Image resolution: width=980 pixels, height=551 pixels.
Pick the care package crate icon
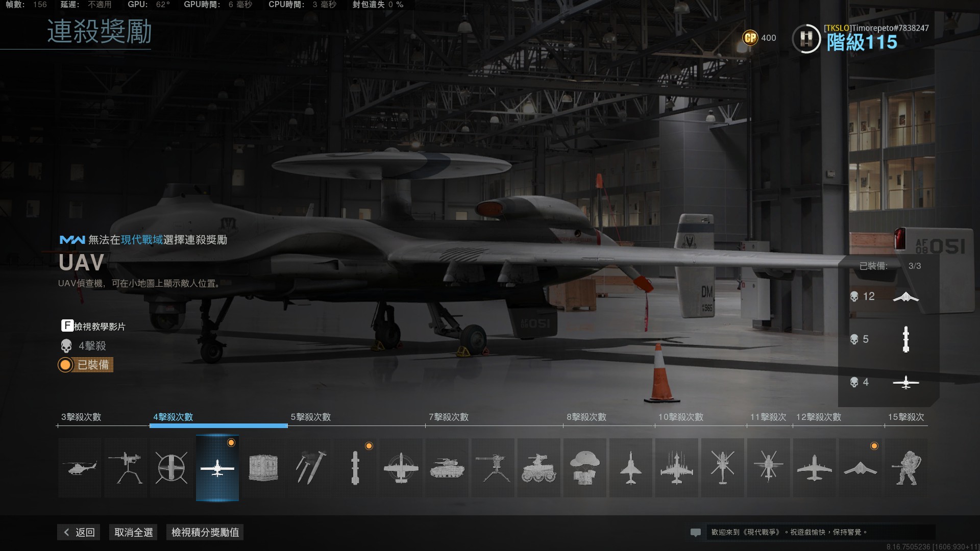coord(263,467)
